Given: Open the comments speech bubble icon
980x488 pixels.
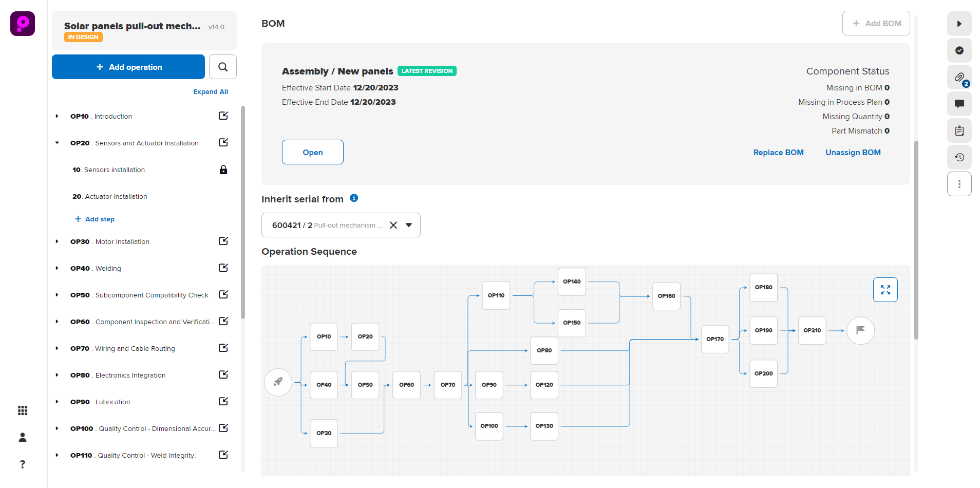Looking at the screenshot, I should click(959, 104).
